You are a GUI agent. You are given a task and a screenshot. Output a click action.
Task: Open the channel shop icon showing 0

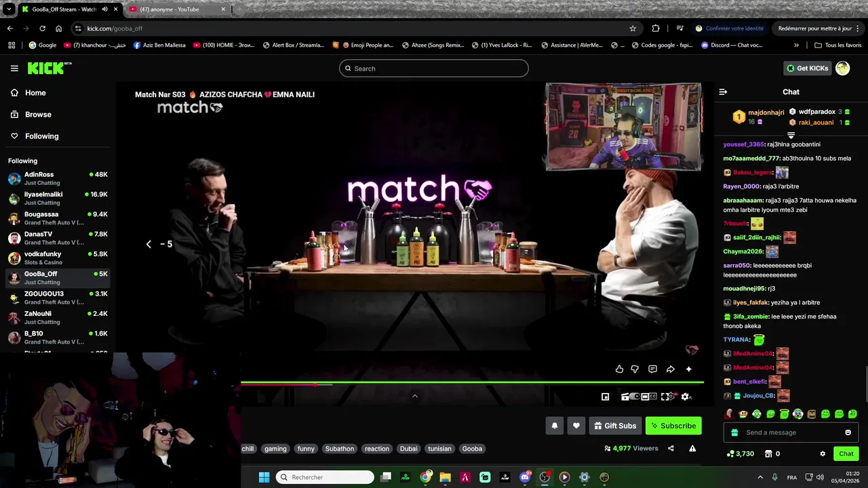point(772,453)
